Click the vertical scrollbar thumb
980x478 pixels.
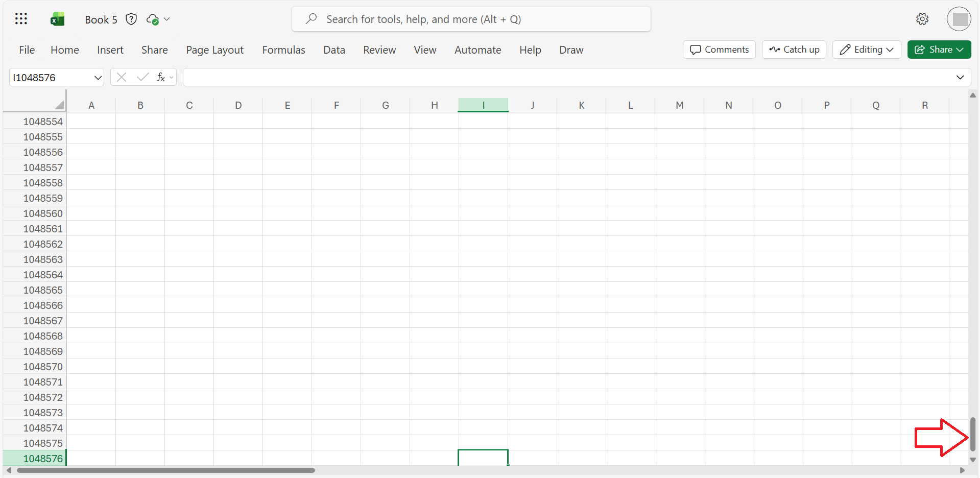[x=973, y=434]
